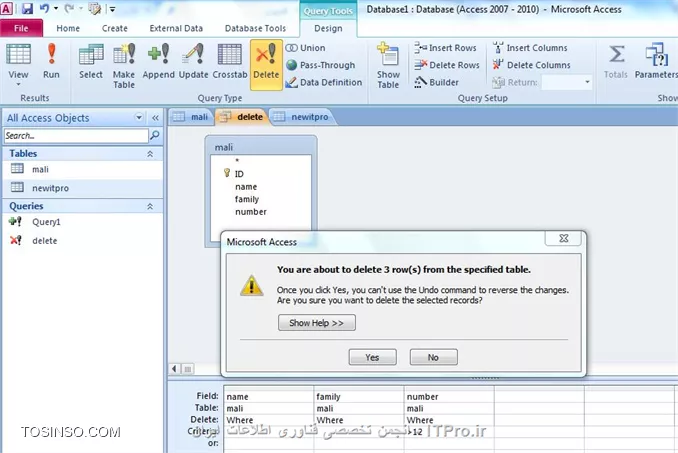Select the Data Definition query option
This screenshot has height=453, width=678.
pyautogui.click(x=324, y=82)
